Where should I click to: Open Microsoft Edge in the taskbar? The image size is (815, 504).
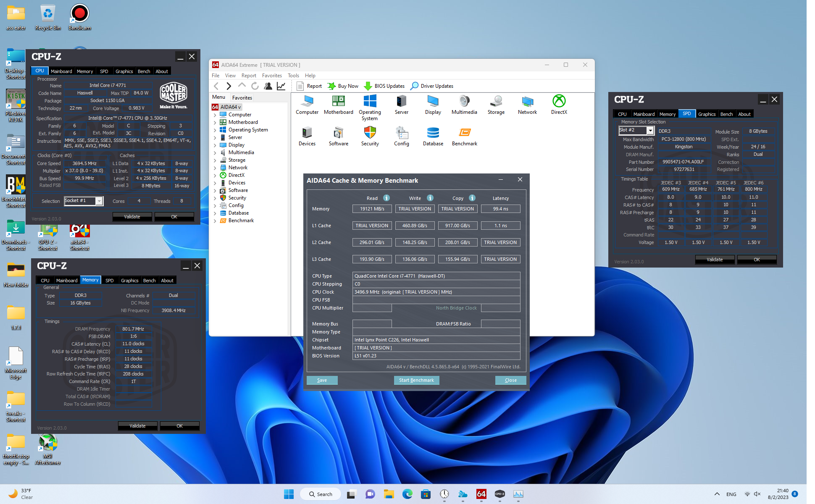point(407,494)
